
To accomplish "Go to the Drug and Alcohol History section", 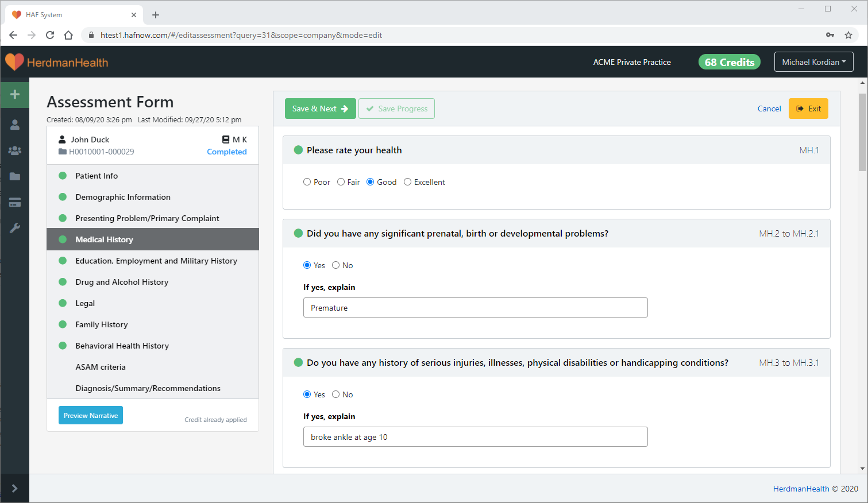I will click(x=122, y=282).
